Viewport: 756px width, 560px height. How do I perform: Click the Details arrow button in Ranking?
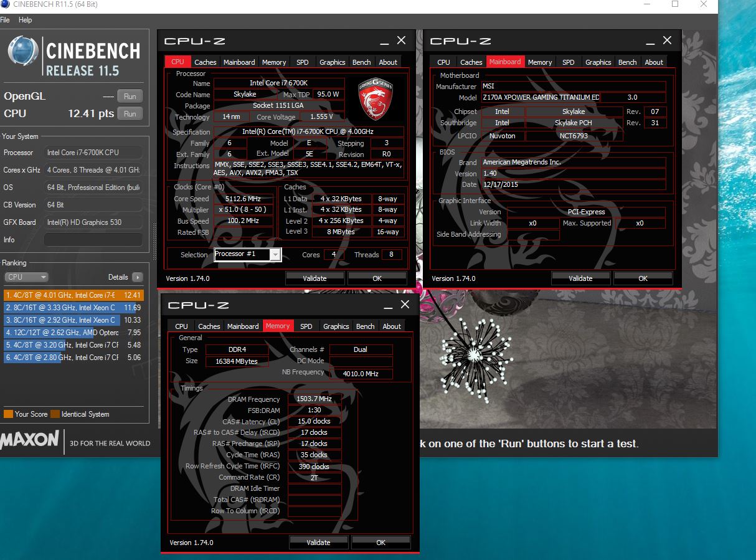(x=137, y=277)
